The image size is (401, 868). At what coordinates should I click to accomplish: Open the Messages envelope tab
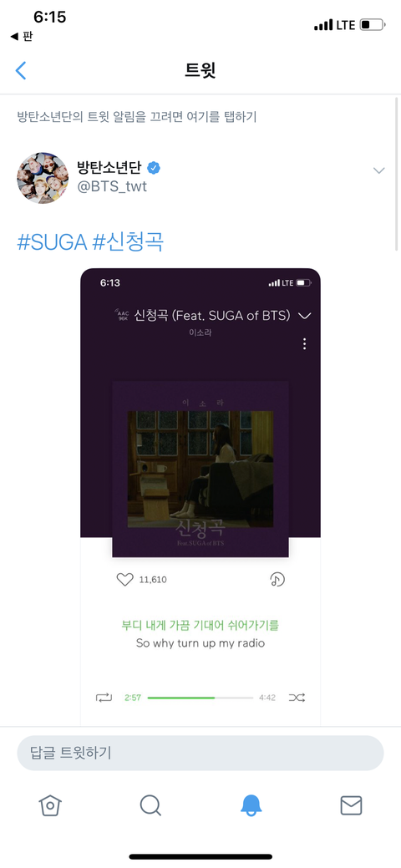pyautogui.click(x=351, y=805)
